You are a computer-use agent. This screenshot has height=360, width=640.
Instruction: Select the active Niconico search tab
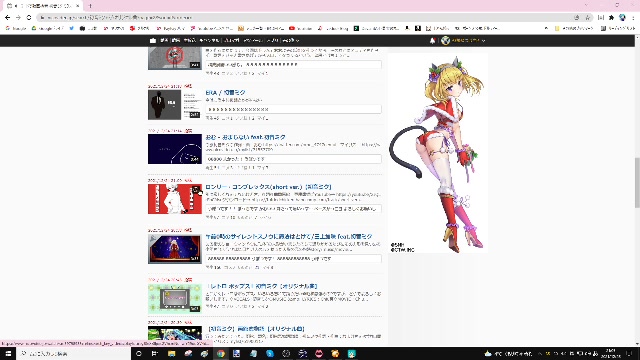pos(42,6)
